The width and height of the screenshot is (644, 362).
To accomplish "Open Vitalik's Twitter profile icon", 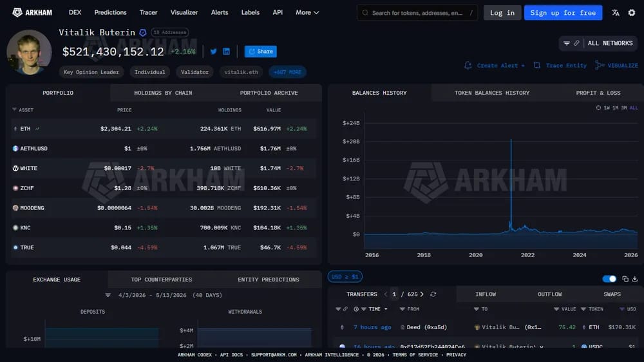I will pyautogui.click(x=214, y=52).
